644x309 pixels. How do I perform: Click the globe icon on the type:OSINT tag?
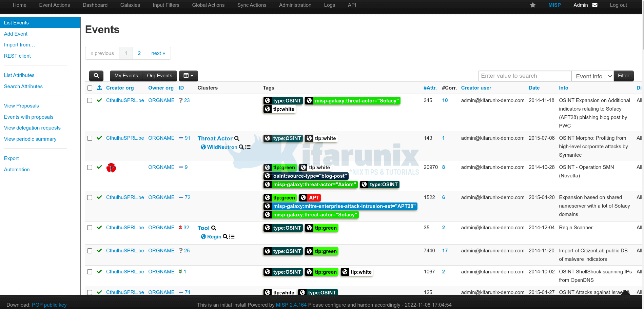(268, 100)
